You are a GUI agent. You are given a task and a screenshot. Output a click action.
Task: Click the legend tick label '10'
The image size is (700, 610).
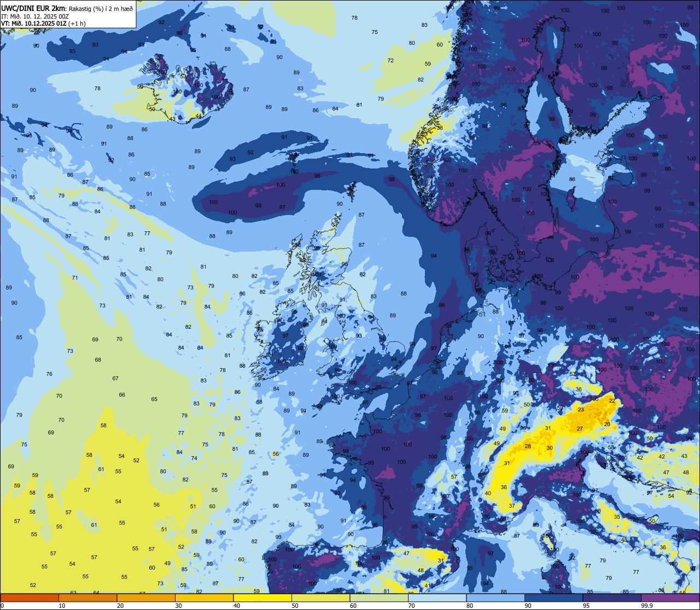pos(62,606)
